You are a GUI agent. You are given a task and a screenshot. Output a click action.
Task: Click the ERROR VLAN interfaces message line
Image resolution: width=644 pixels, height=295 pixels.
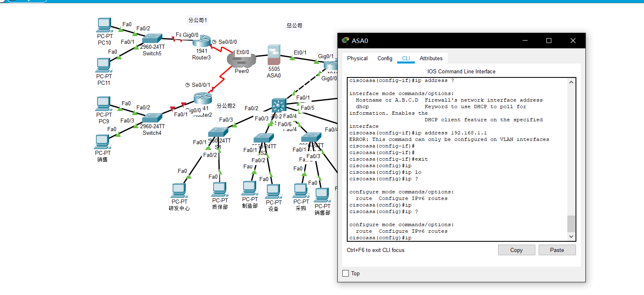coord(449,140)
